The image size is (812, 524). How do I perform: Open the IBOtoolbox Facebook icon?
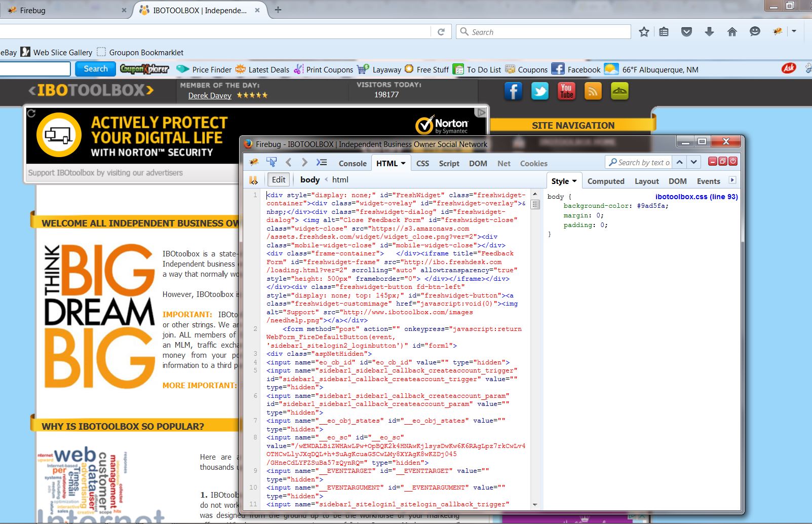513,91
